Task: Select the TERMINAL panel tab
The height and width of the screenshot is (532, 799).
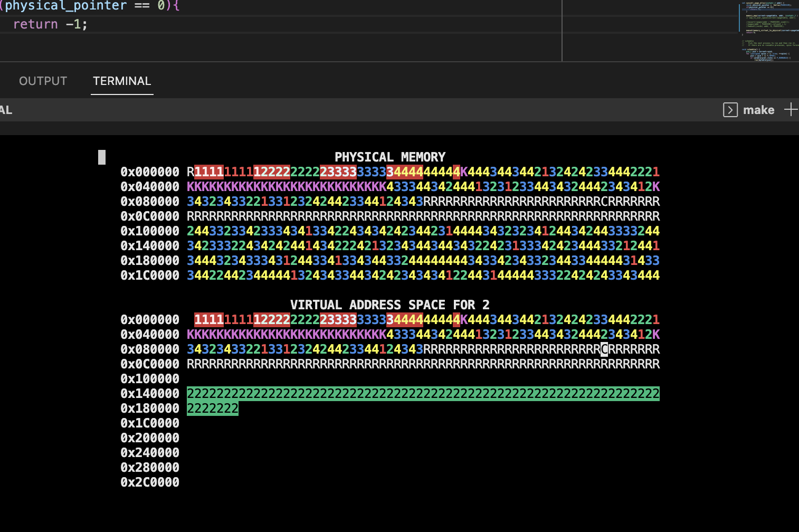Action: click(x=122, y=81)
